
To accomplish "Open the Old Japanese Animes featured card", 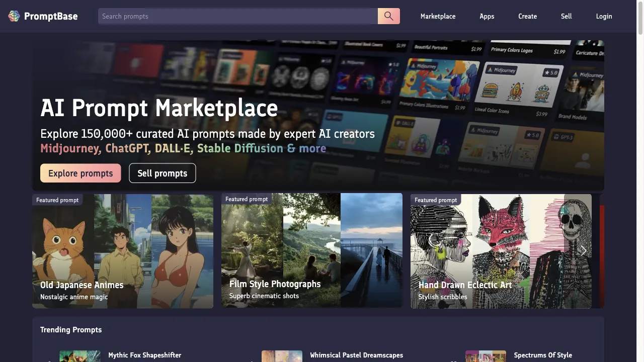I will [x=123, y=251].
